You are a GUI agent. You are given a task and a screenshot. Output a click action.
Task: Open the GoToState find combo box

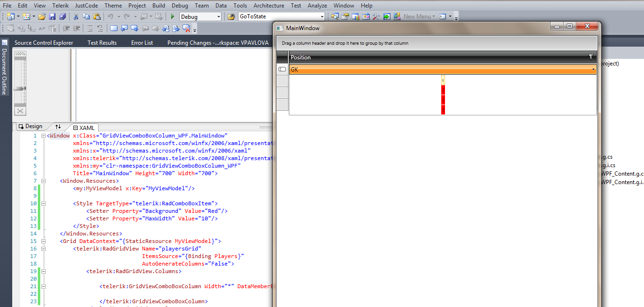pyautogui.click(x=281, y=16)
